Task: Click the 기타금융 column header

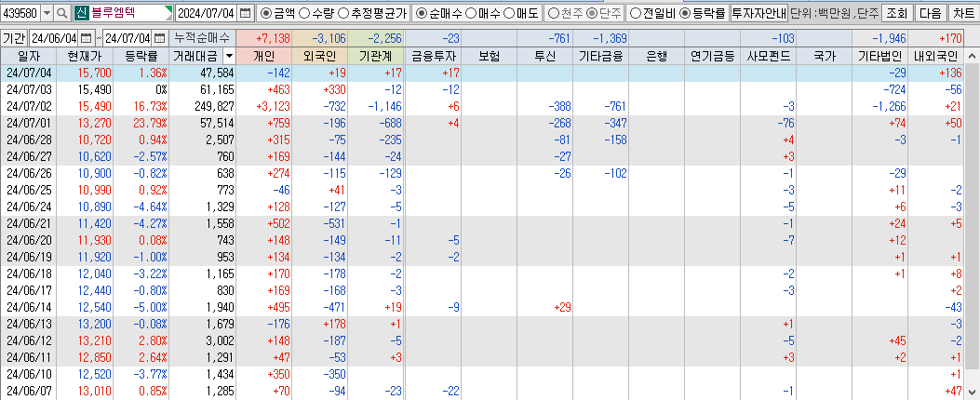Action: pos(600,56)
